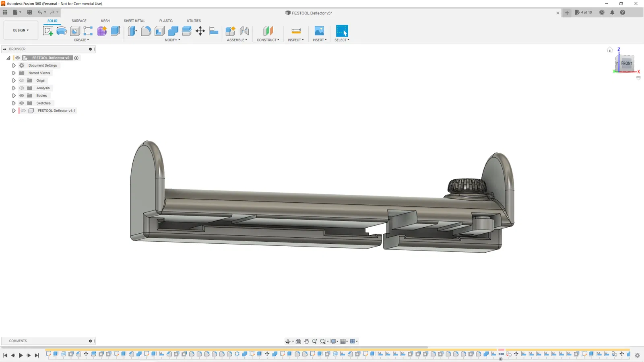Activate the Extrude tool
644x362 pixels.
pos(116,31)
